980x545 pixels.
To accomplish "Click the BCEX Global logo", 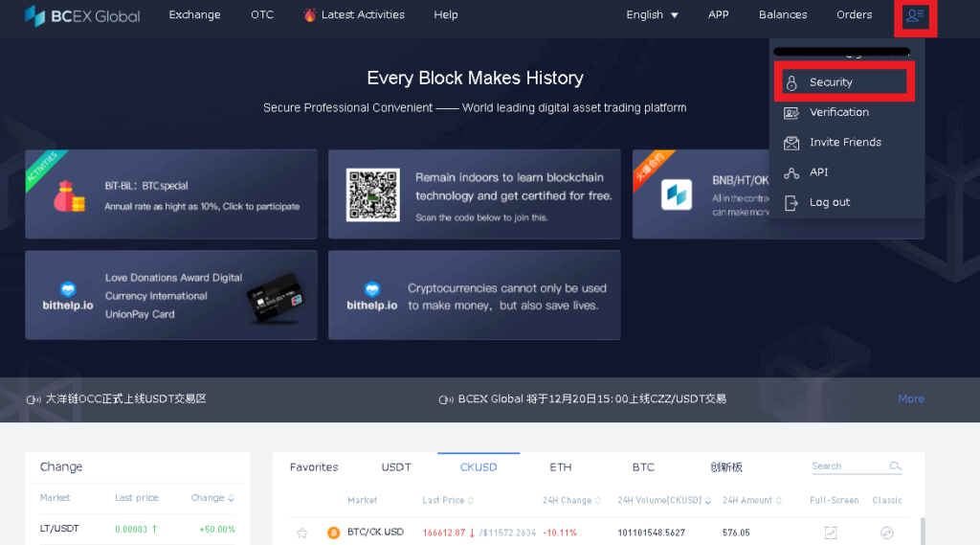I will click(x=82, y=15).
